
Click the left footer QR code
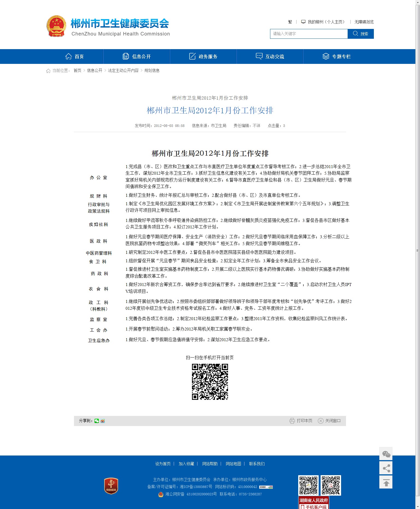(309, 485)
